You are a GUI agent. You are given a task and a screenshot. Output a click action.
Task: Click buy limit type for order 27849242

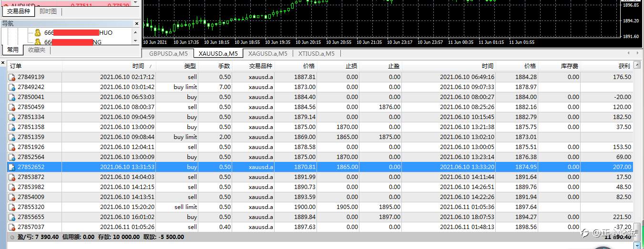(x=185, y=87)
